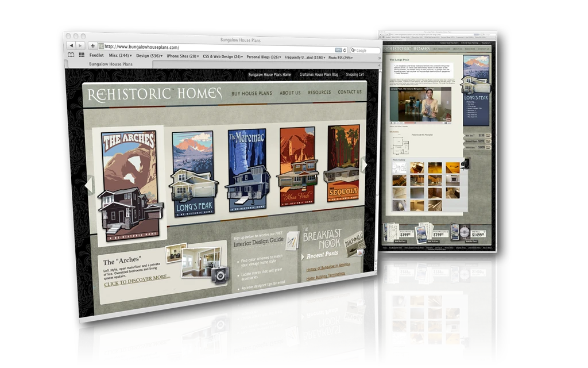Click the Craftsman House Plans Blog link
The image size is (588, 368).
click(318, 74)
